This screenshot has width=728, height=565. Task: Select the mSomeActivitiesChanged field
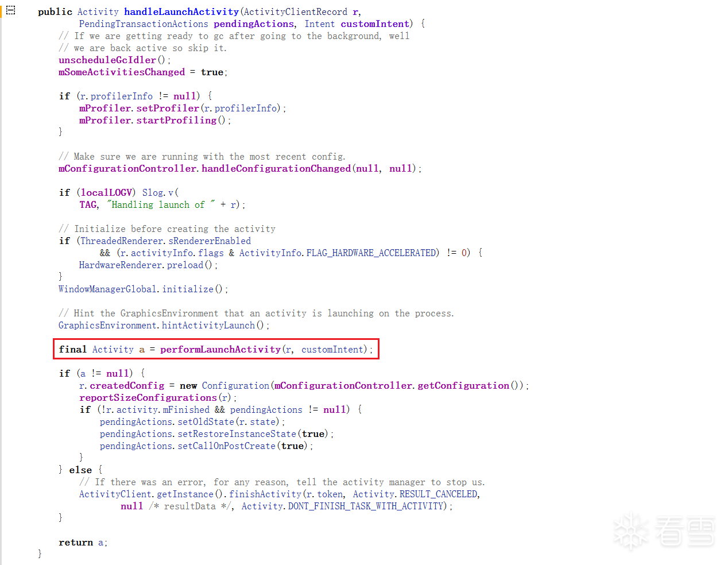click(122, 72)
